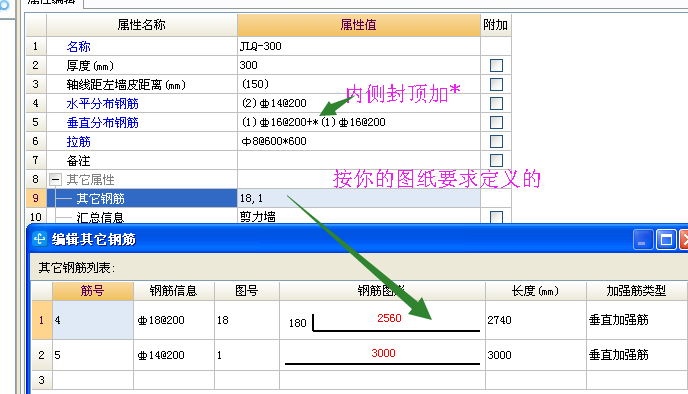Edit rebar info cell Φ14@200 in row 2
The image size is (688, 394).
174,355
